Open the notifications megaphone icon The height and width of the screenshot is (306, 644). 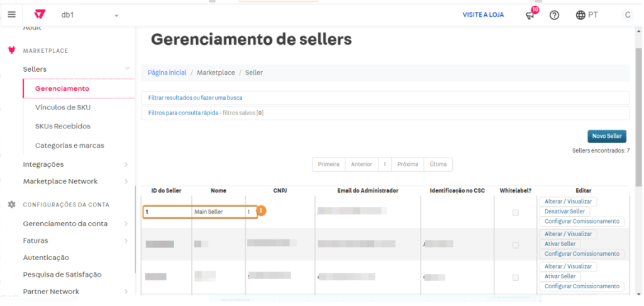pos(531,15)
